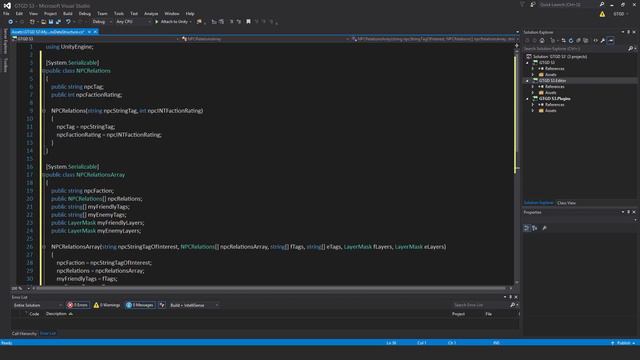Toggle auto-hide pin on Error List panel
The height and width of the screenshot is (360, 640).
510,297
